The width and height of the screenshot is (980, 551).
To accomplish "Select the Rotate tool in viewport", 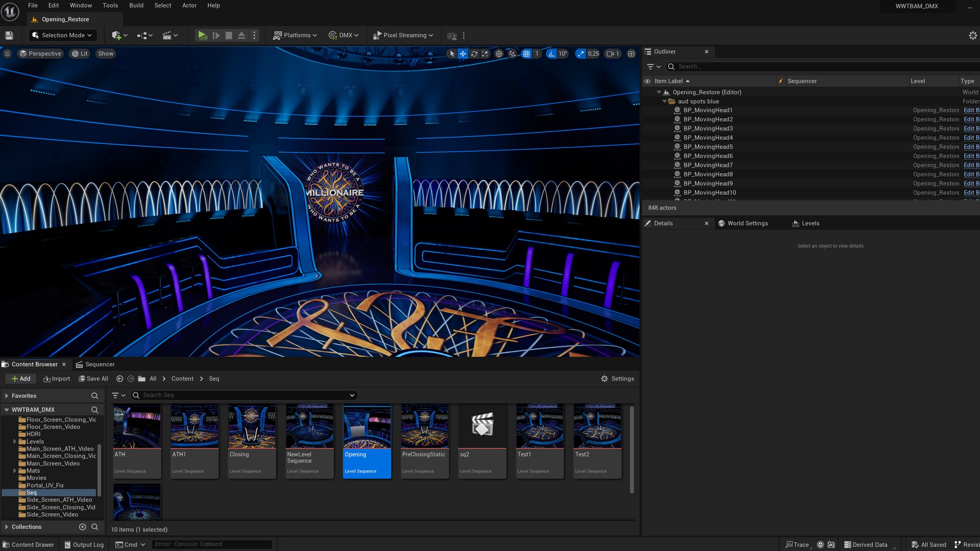I will [x=474, y=54].
